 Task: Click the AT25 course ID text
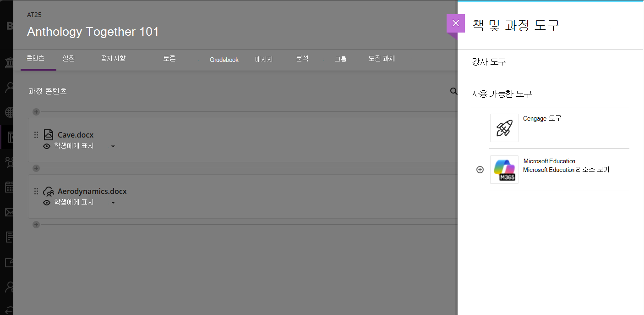tap(34, 15)
